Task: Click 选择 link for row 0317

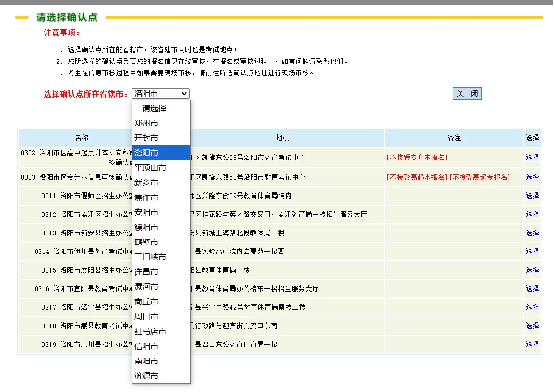Action: [x=532, y=307]
